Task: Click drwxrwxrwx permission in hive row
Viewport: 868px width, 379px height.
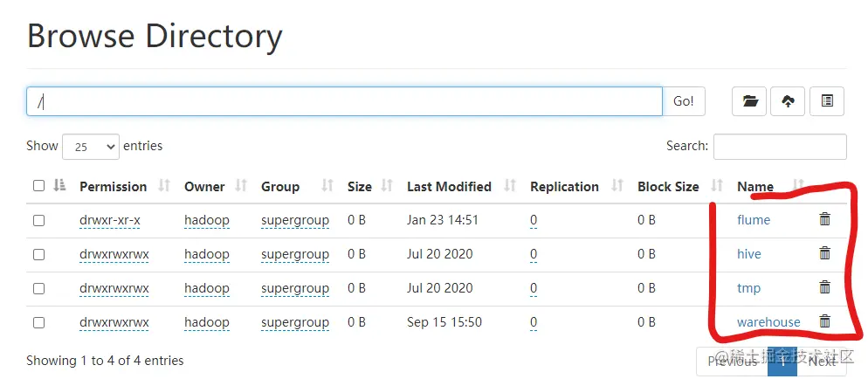Action: [x=114, y=254]
